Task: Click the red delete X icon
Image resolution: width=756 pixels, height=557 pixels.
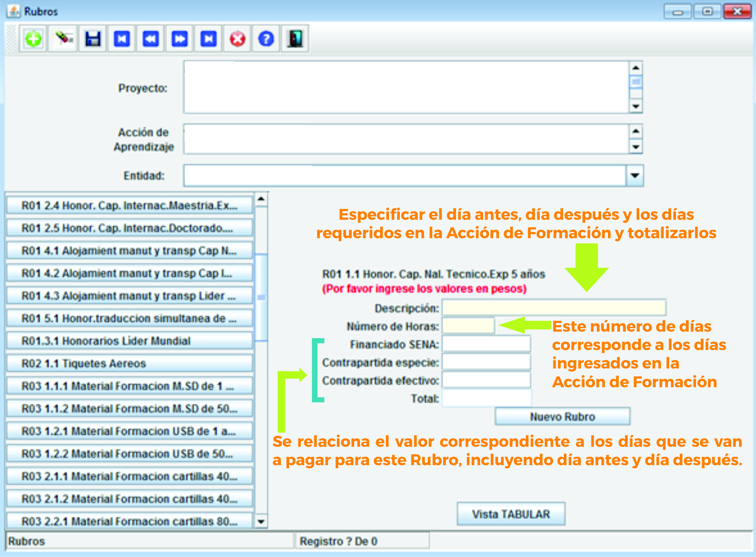Action: (237, 39)
